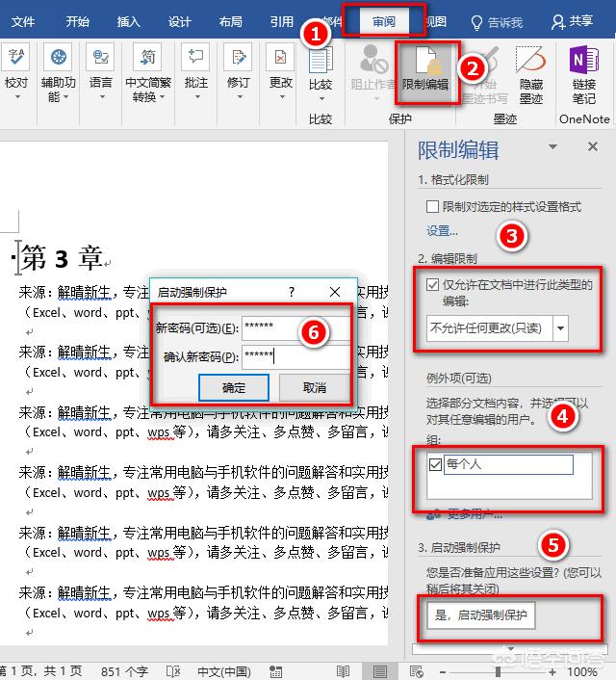The width and height of the screenshot is (616, 680).
Task: Open the 更改 changes group
Action: click(x=280, y=71)
